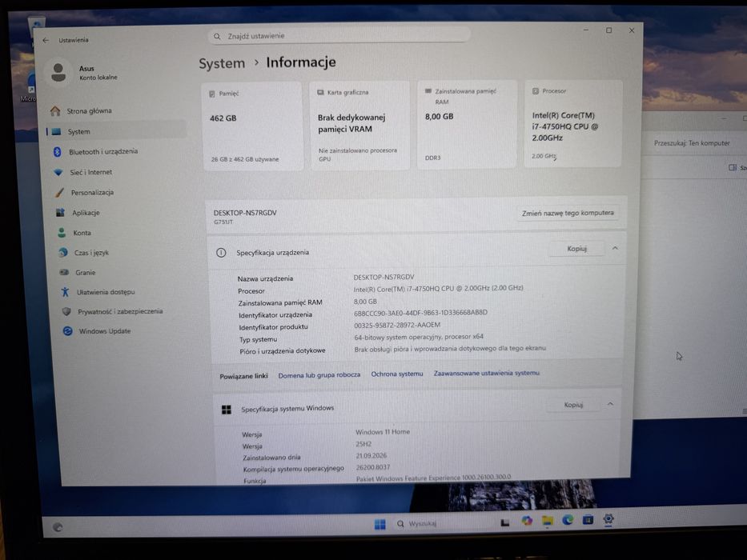Collapse Specyfikacja urządzenia section chevron

tap(615, 248)
